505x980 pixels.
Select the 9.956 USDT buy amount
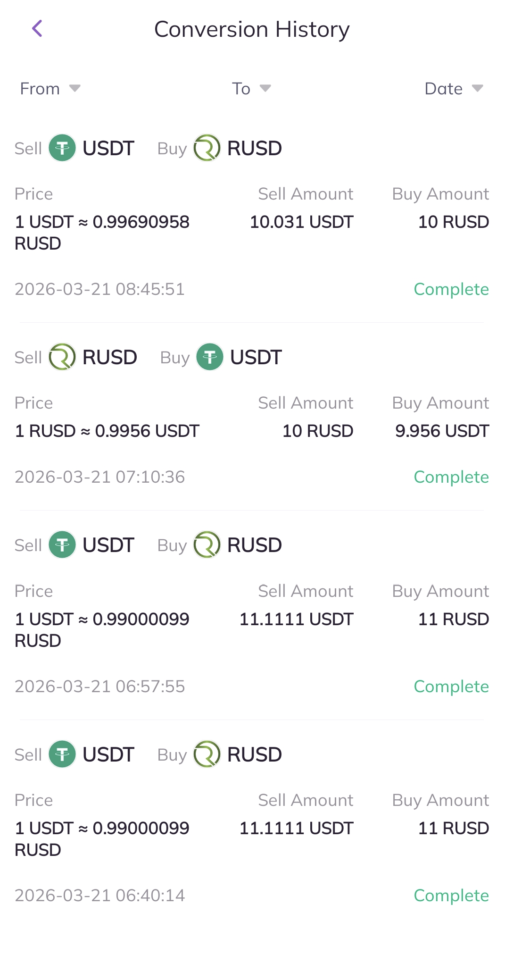(442, 431)
